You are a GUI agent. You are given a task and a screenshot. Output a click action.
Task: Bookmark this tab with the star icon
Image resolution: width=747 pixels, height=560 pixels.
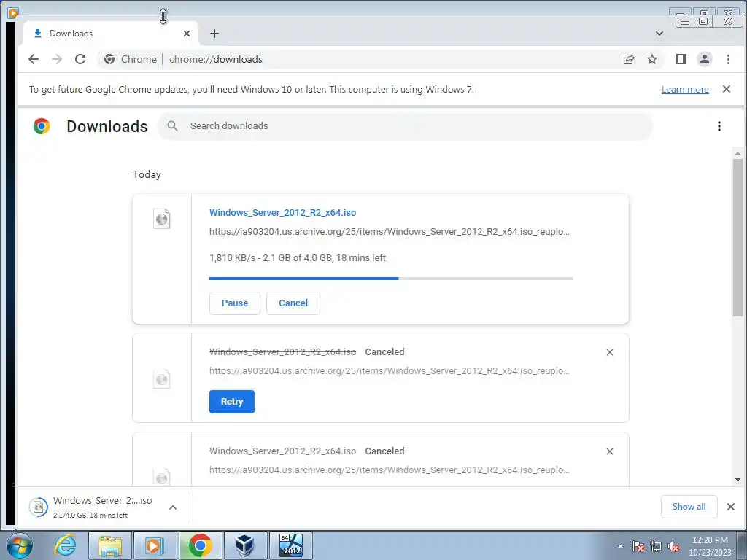[x=652, y=59]
